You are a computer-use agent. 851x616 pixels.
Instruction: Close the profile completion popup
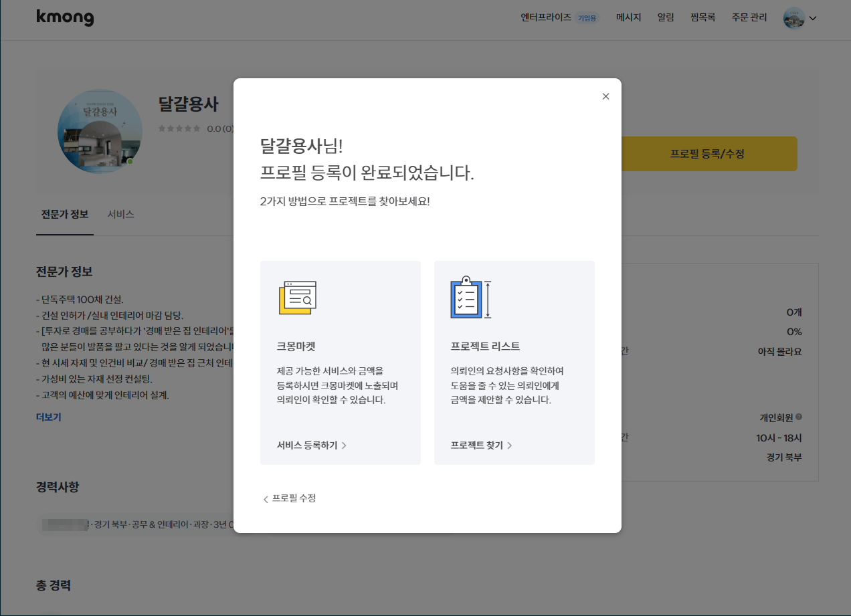point(605,96)
